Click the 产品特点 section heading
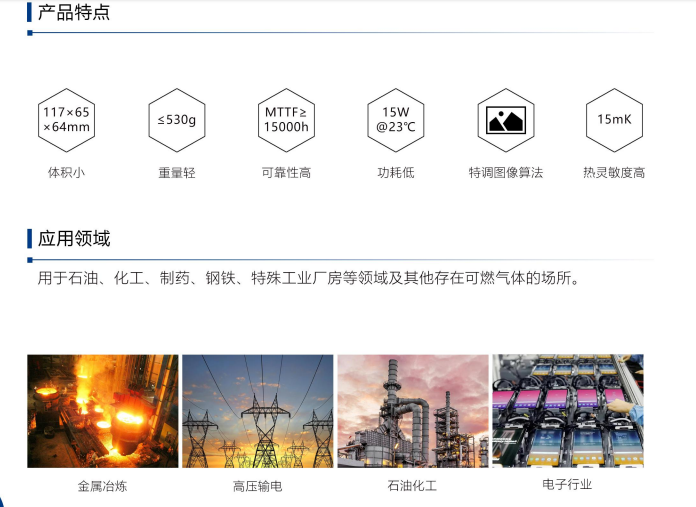This screenshot has height=507, width=696. point(74,13)
